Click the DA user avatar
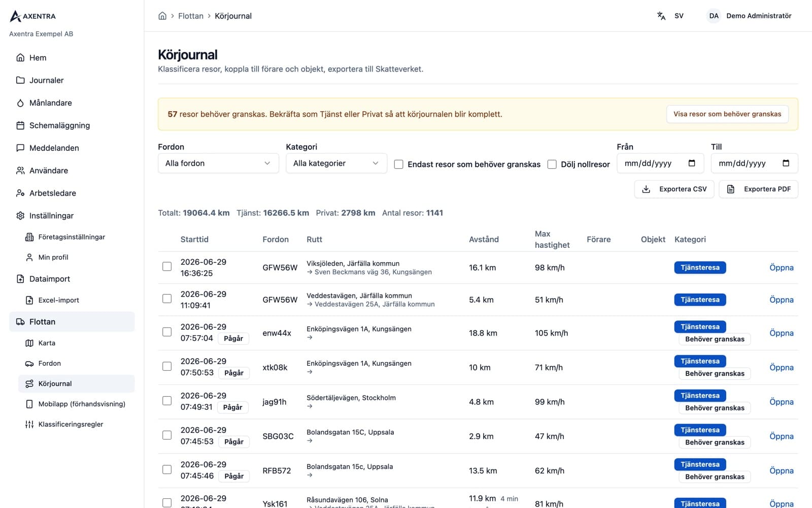Screen dimensions: 812x508 (714, 16)
